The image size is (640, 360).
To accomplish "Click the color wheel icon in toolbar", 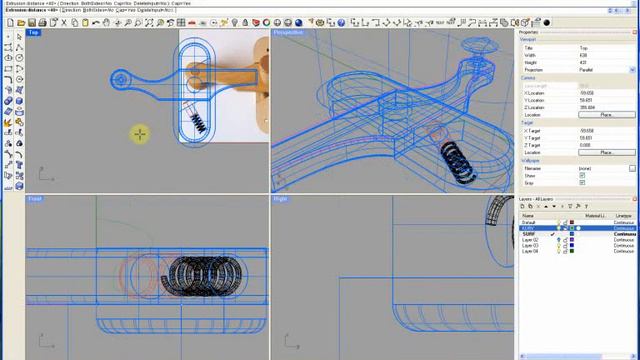I will (x=267, y=23).
